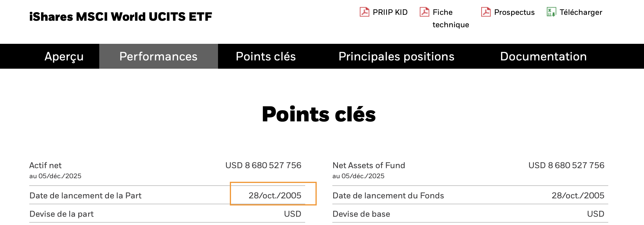Switch to the Documentation tab
Viewport: 644px width, 225px height.
click(x=543, y=56)
